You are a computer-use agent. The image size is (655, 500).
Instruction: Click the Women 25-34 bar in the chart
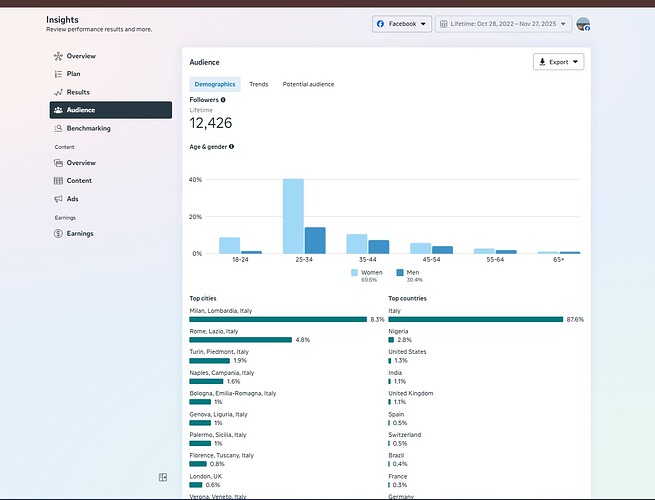point(293,216)
